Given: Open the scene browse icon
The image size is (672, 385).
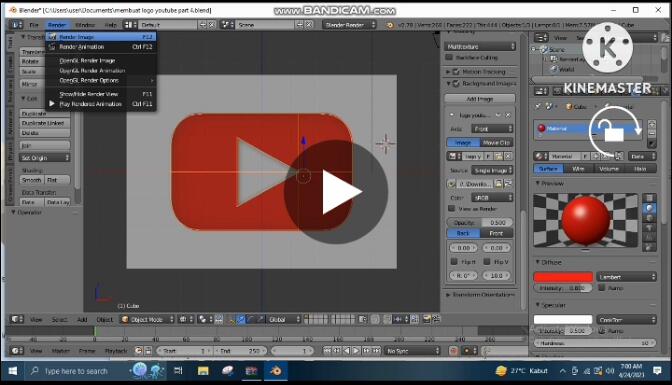Looking at the screenshot, I should click(227, 25).
